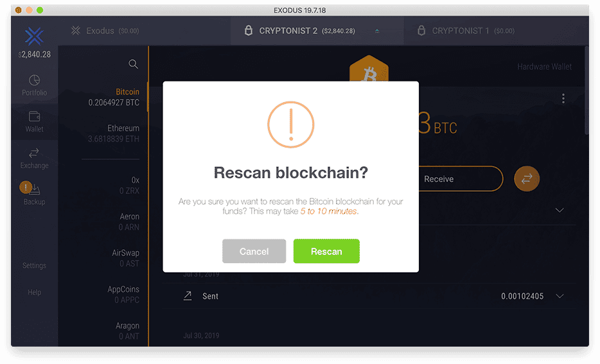Switch to the Exodus portfolio tab
600x364 pixels.
105,31
